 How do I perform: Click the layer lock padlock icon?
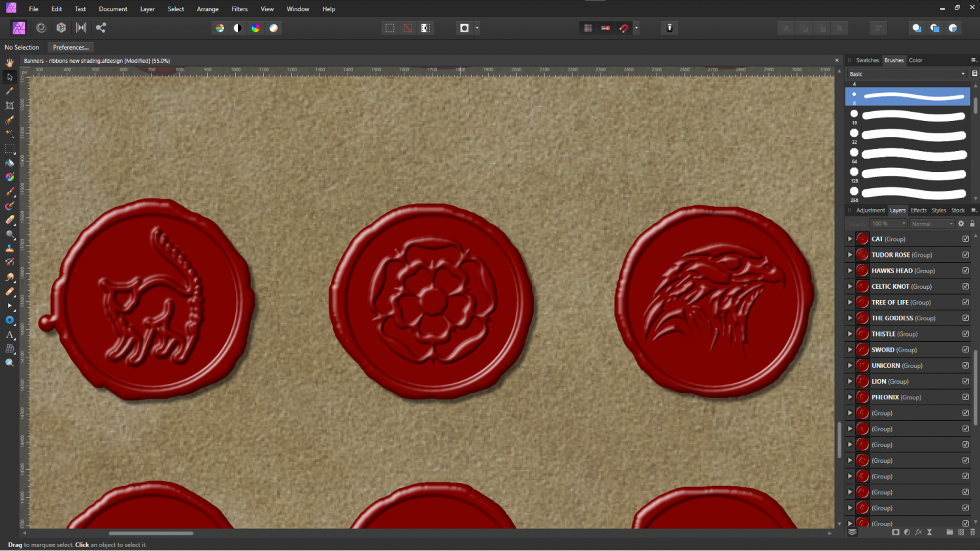coord(972,224)
